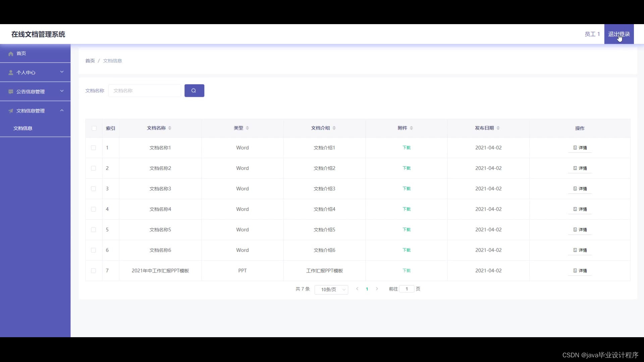This screenshot has width=644, height=362.
Task: Click the paper plane icon beside 文档信息管理
Action: click(11, 111)
